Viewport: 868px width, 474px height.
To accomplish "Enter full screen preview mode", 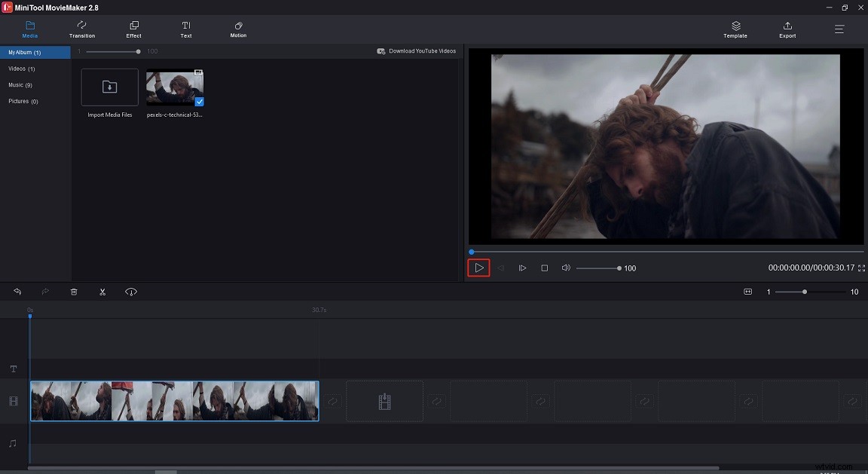I will click(861, 268).
